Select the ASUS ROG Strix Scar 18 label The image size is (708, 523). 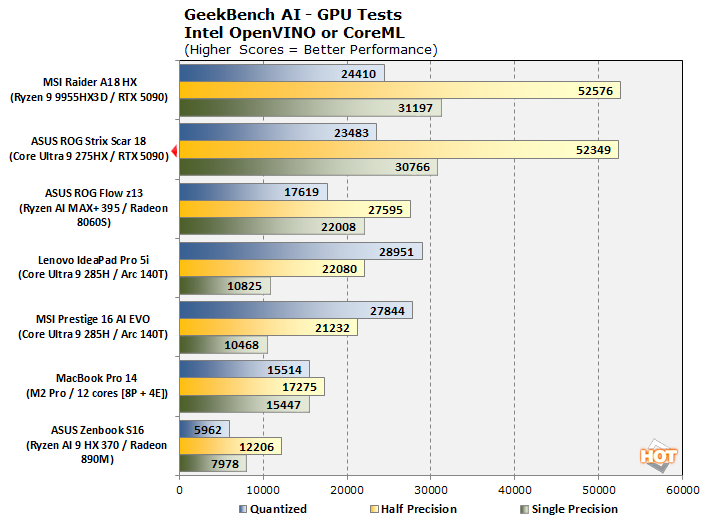tap(89, 149)
